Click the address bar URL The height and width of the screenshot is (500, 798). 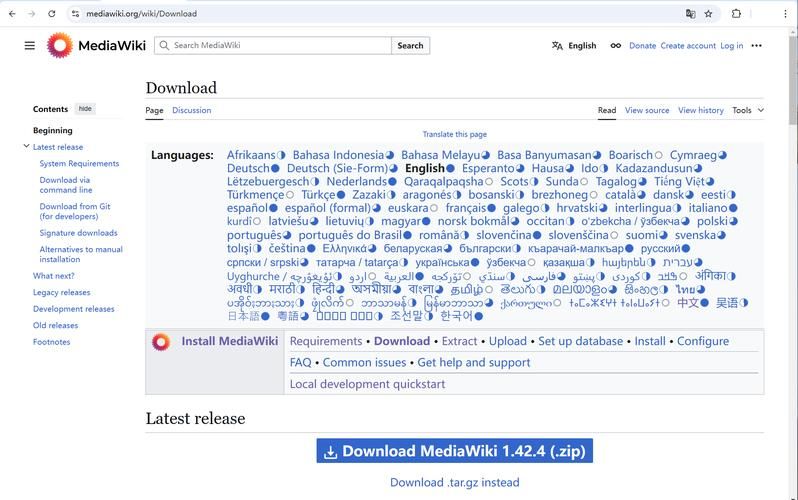[141, 14]
